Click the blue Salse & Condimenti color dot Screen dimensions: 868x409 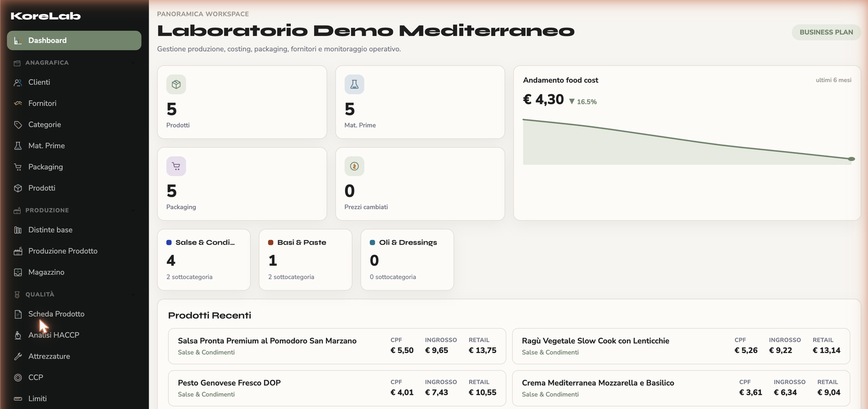pyautogui.click(x=169, y=243)
